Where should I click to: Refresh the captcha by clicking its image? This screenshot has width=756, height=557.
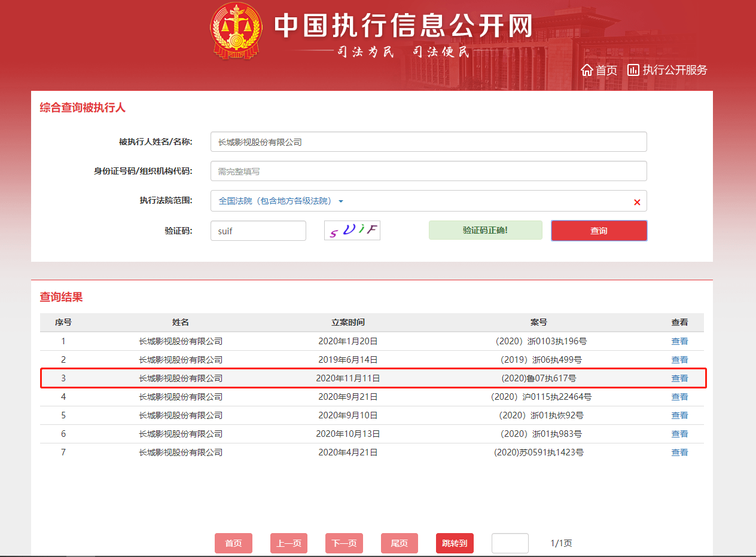click(352, 230)
